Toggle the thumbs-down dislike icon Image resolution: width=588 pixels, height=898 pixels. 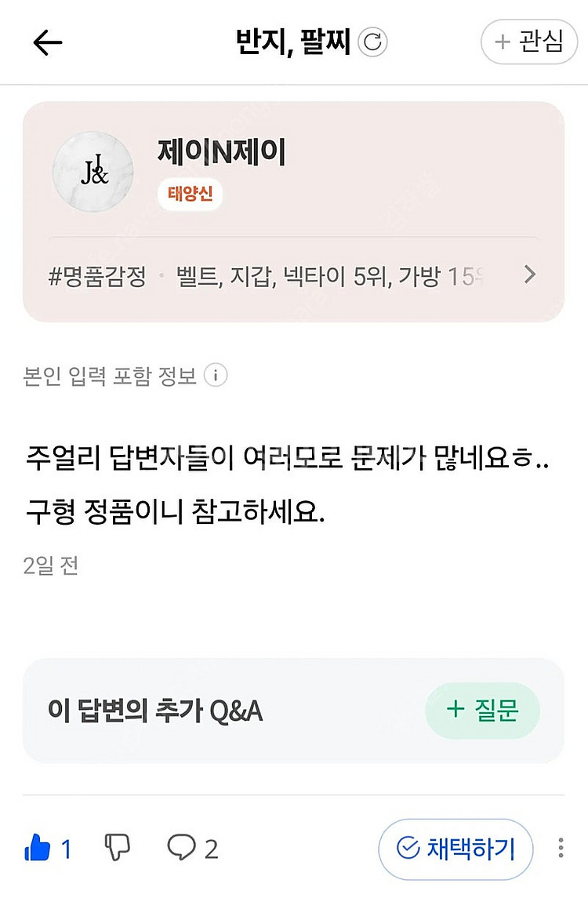point(118,849)
